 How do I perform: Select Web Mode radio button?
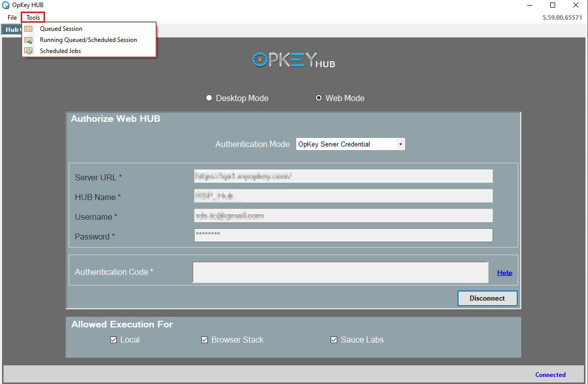pyautogui.click(x=319, y=98)
